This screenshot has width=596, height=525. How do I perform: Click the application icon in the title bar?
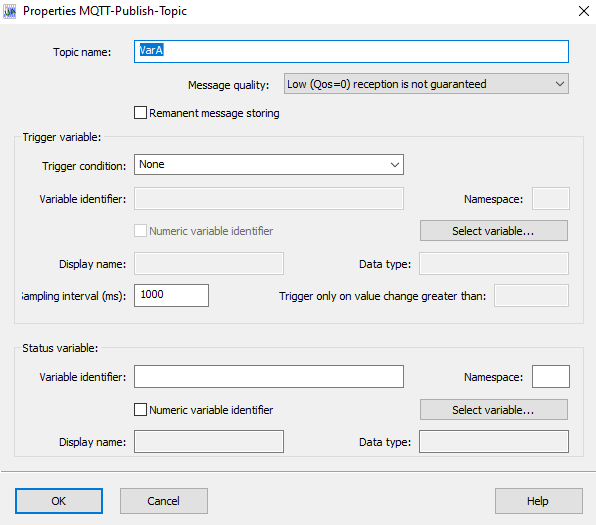(10, 11)
